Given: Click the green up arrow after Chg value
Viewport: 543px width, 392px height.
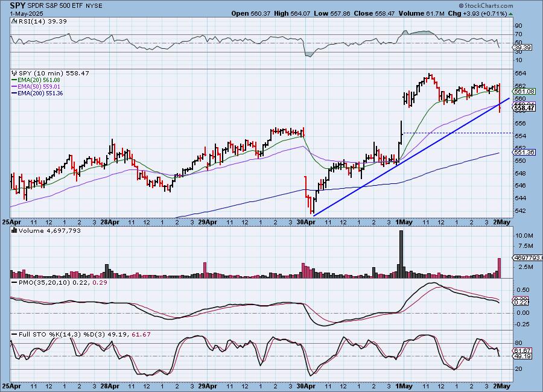Looking at the screenshot, I should coord(511,14).
